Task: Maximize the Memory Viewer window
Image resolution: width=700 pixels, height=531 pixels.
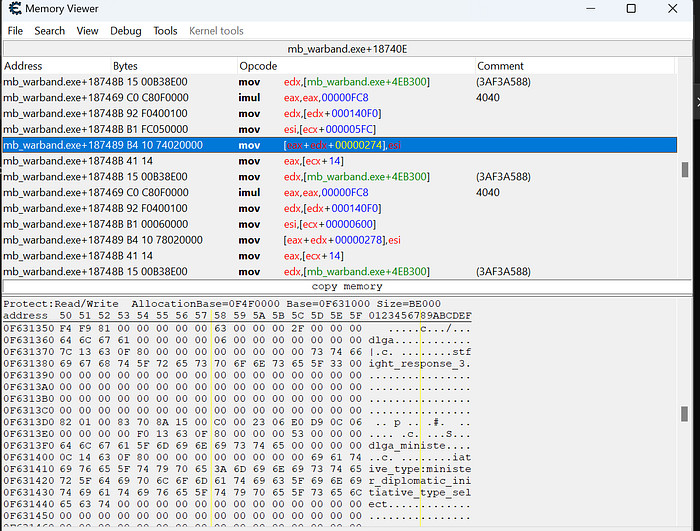Action: pos(631,8)
